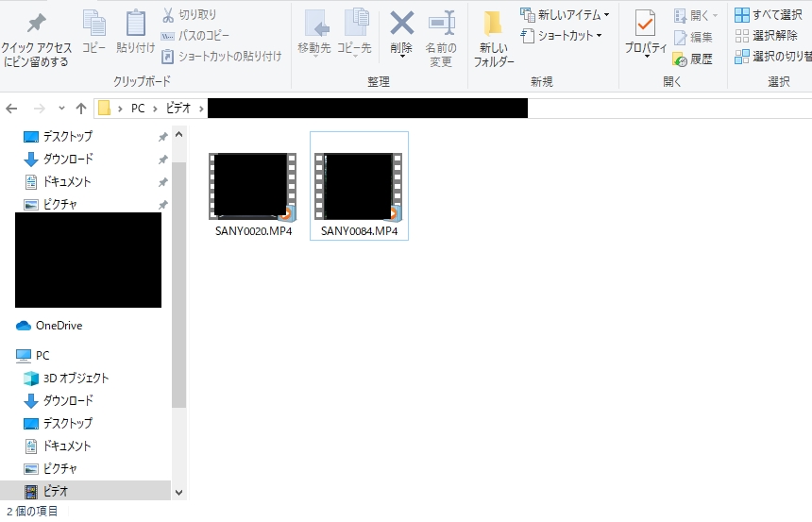Image resolution: width=812 pixels, height=522 pixels.
Task: Expand chevron after PC in address bar
Action: coord(155,109)
